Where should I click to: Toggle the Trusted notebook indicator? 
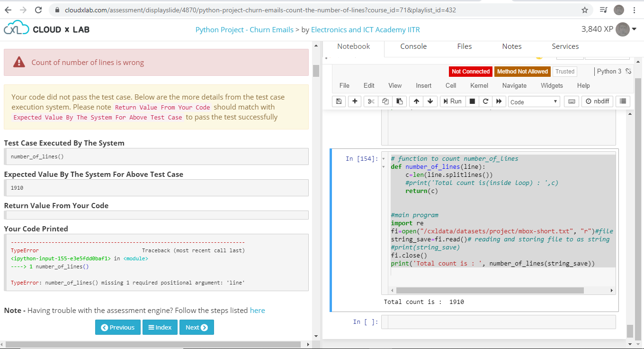pyautogui.click(x=565, y=72)
